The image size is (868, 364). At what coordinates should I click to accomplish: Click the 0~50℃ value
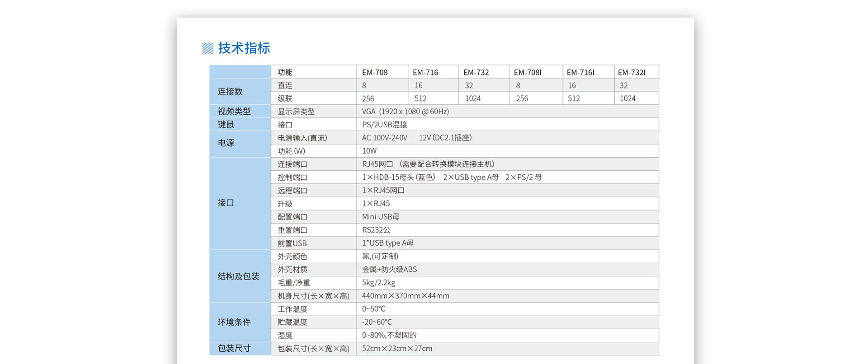click(x=374, y=309)
